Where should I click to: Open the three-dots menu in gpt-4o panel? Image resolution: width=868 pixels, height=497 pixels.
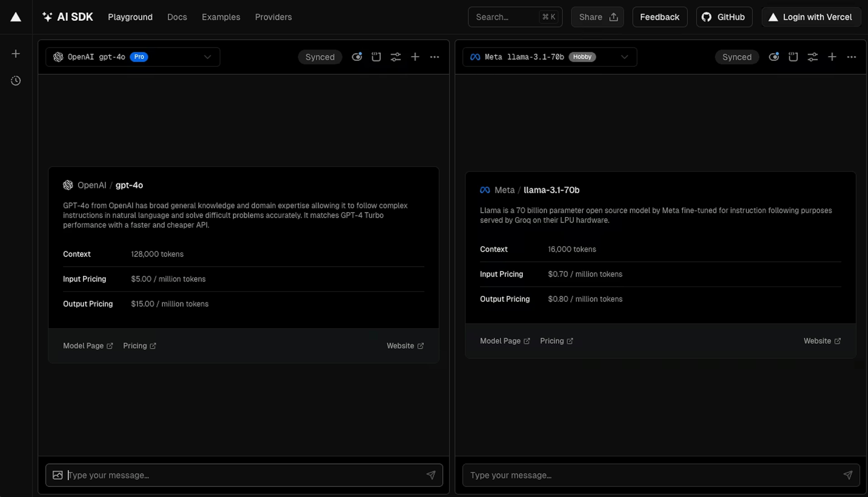click(x=434, y=57)
